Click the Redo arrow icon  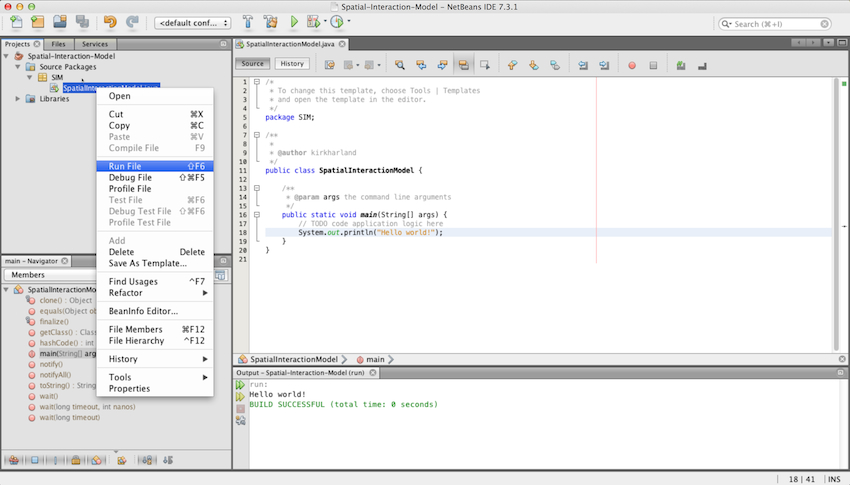[x=132, y=22]
